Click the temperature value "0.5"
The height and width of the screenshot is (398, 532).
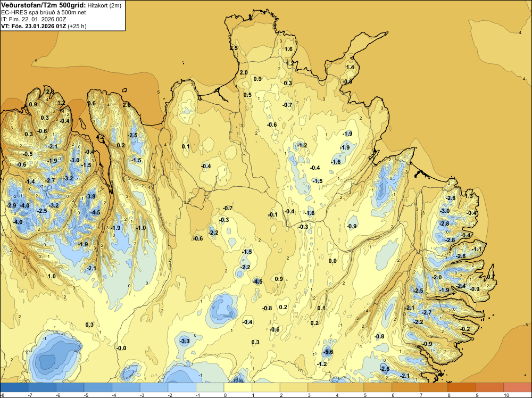tap(247, 95)
